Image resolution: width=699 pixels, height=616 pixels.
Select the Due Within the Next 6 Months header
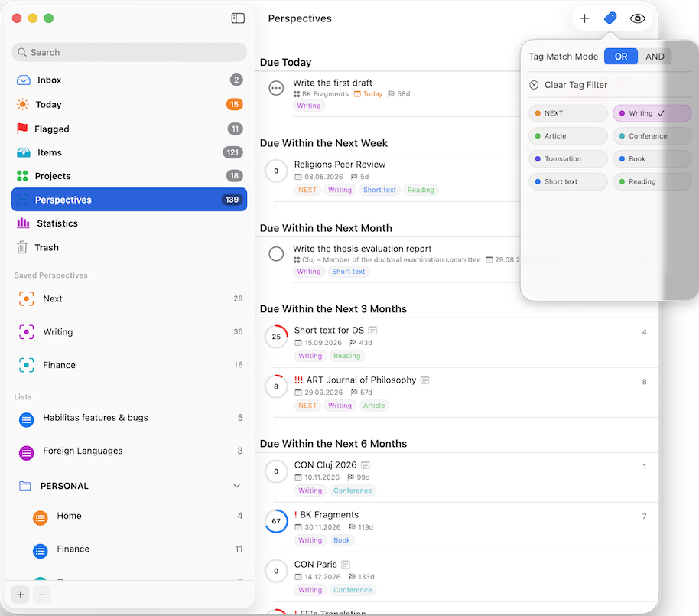click(333, 444)
